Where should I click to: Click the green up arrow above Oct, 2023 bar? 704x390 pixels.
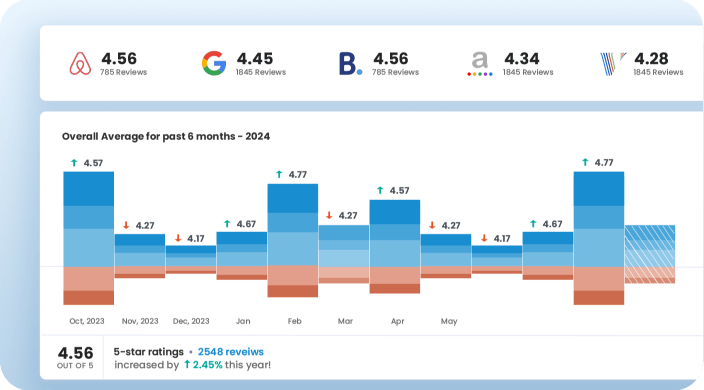click(x=74, y=163)
